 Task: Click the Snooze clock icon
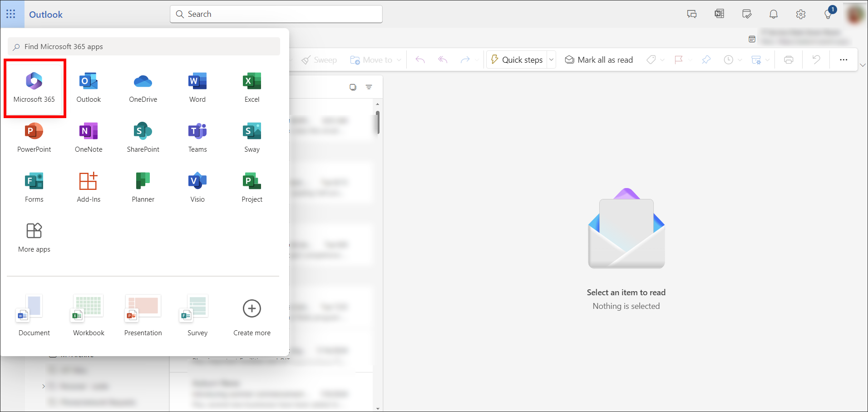728,60
